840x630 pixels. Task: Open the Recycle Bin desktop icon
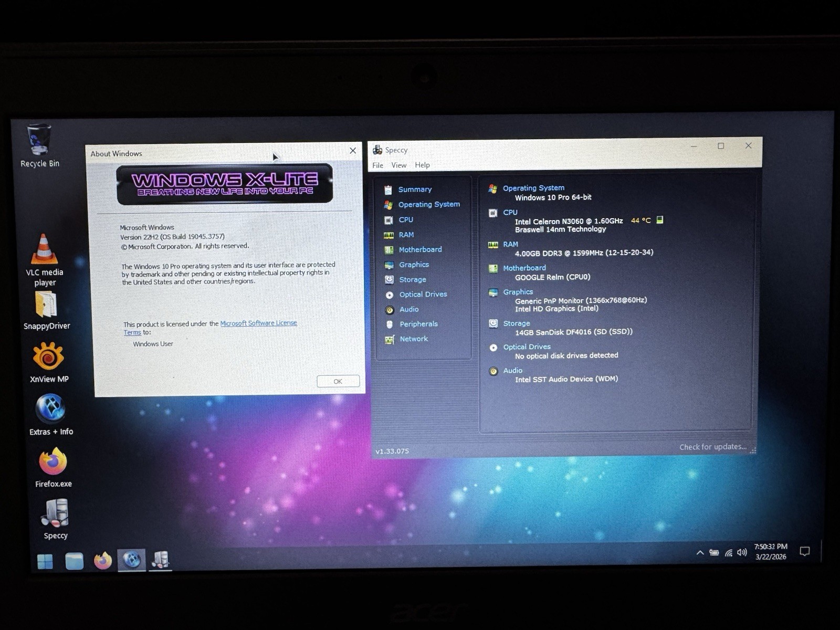(39, 145)
